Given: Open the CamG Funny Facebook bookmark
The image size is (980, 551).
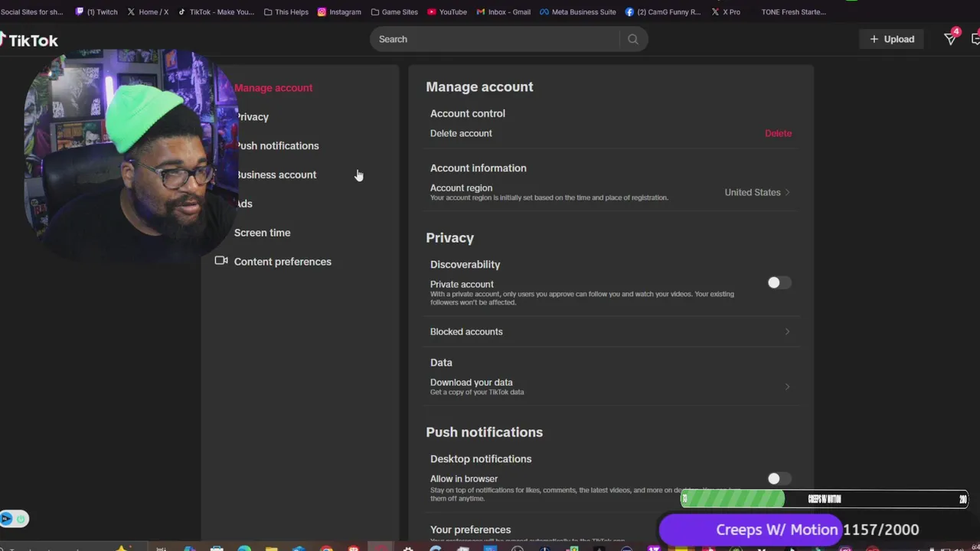Looking at the screenshot, I should (x=663, y=12).
